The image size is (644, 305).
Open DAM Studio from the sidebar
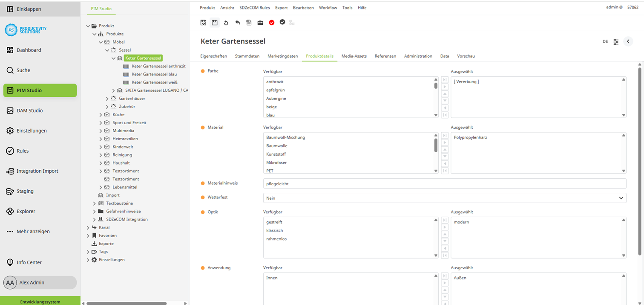pos(29,110)
